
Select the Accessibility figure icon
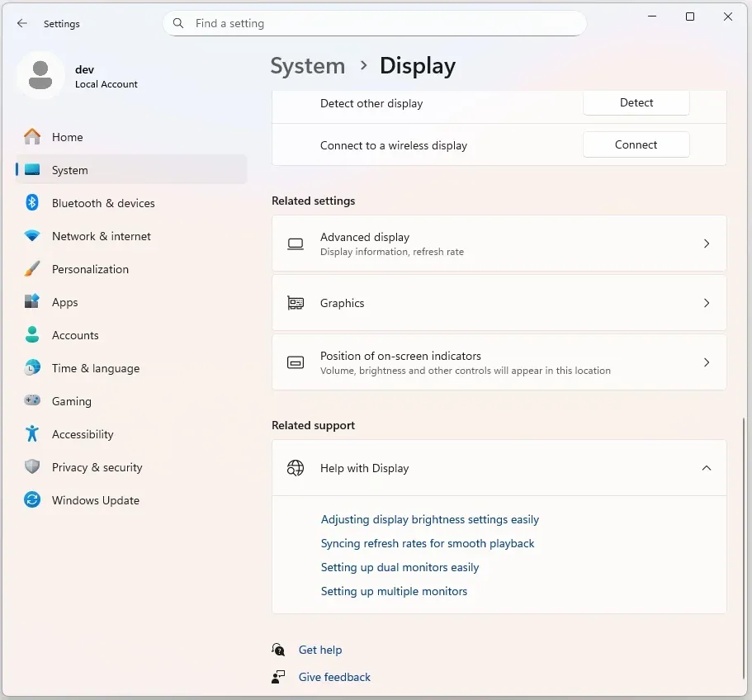tap(32, 434)
